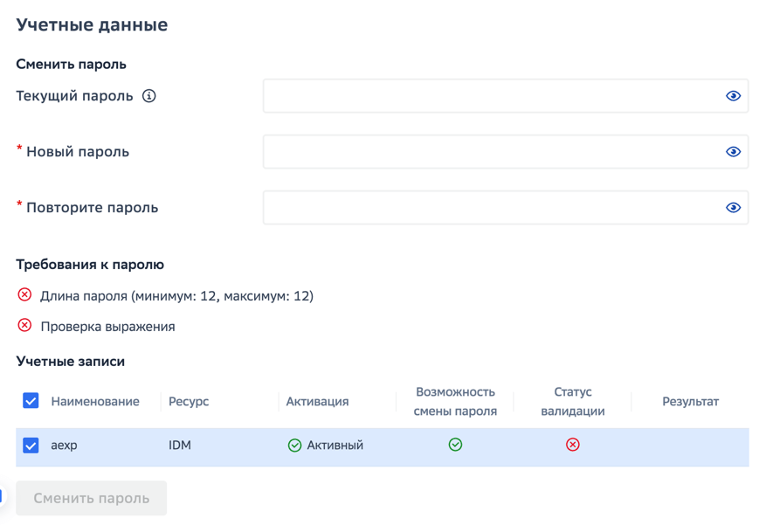759x532 pixels.
Task: Click the Требования к паролю heading
Action: (90, 265)
